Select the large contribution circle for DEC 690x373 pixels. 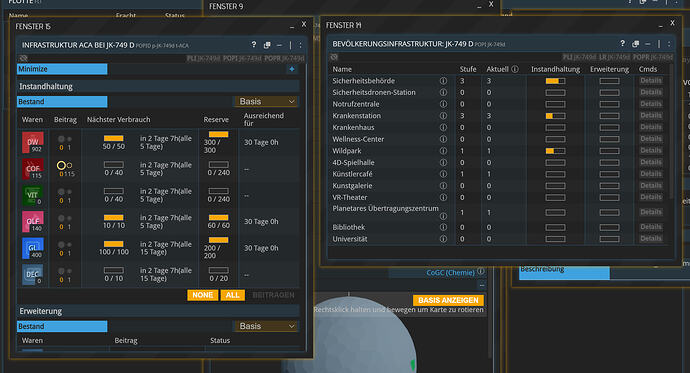pyautogui.click(x=61, y=271)
